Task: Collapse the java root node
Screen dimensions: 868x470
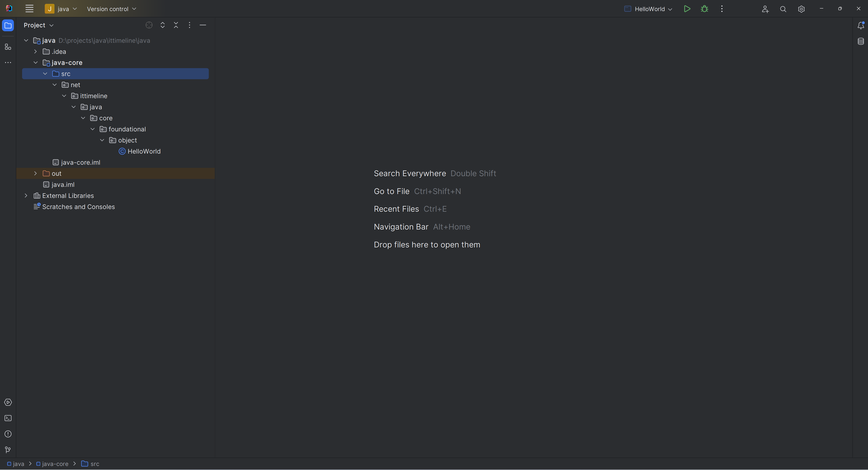Action: click(x=26, y=40)
